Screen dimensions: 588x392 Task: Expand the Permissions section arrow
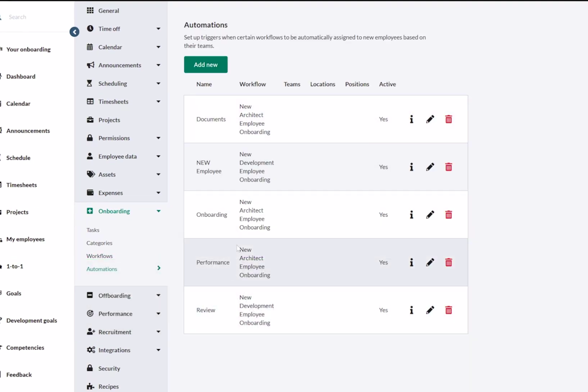[159, 138]
